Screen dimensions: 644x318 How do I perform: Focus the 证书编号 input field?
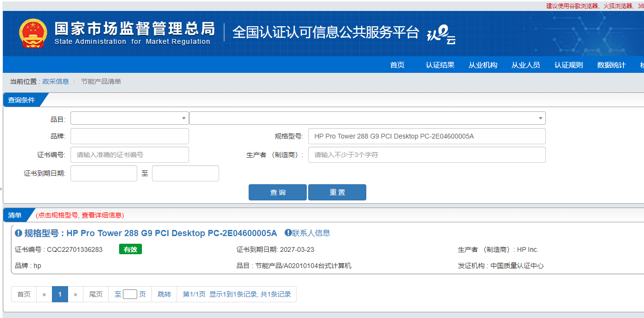click(130, 155)
